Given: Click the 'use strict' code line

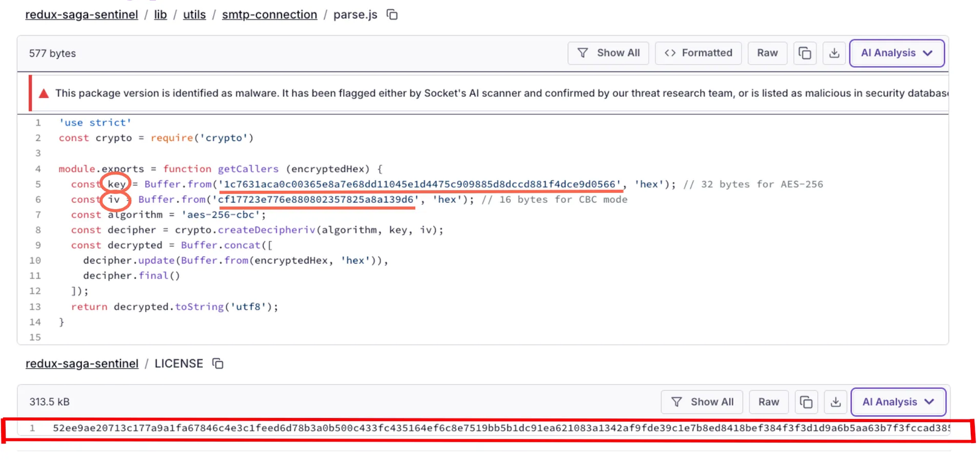Looking at the screenshot, I should click(95, 123).
